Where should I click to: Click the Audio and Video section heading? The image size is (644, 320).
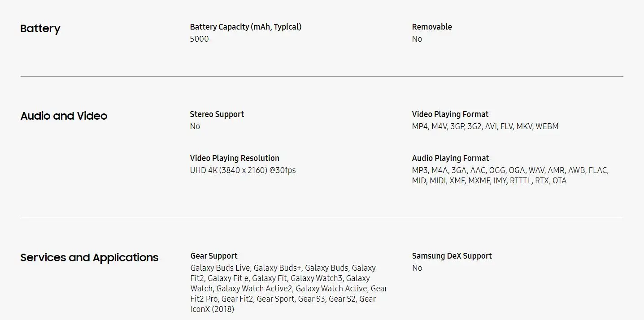click(64, 116)
